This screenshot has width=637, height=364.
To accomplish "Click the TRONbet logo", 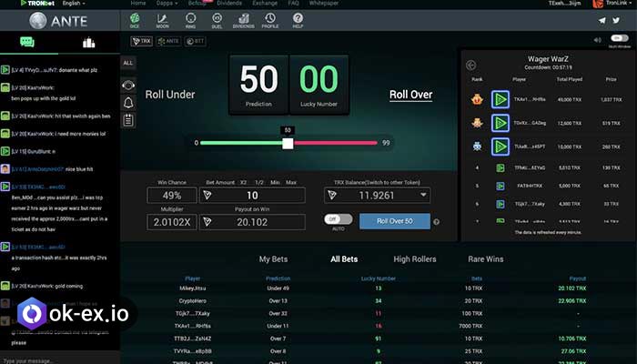I will [x=37, y=4].
